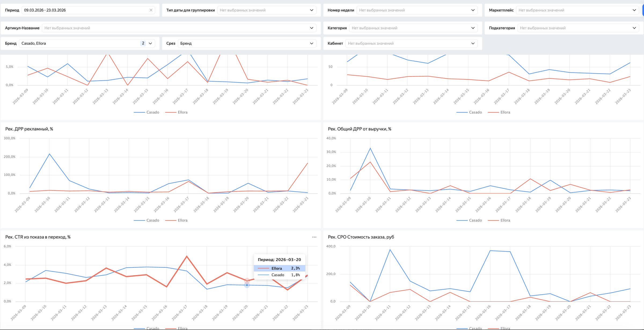Screen dimensions: 644x330
Task: Click the 2026-03-18 date label under Общий ДРР chart
Action: (523, 204)
